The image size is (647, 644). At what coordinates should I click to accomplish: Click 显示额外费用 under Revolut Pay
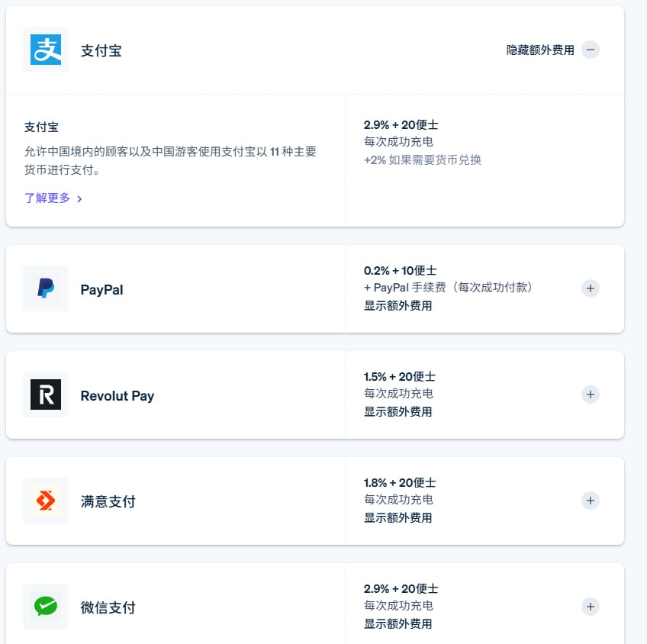(x=398, y=412)
